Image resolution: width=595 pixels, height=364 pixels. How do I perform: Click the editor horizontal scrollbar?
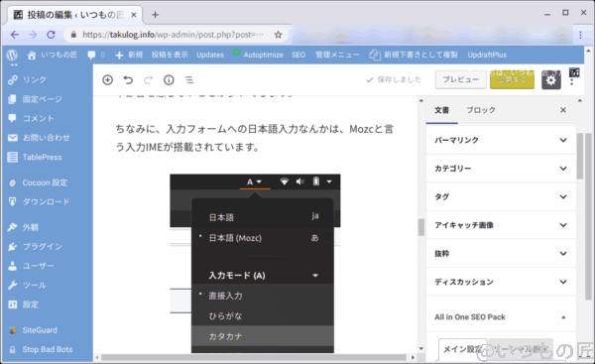coord(254,357)
